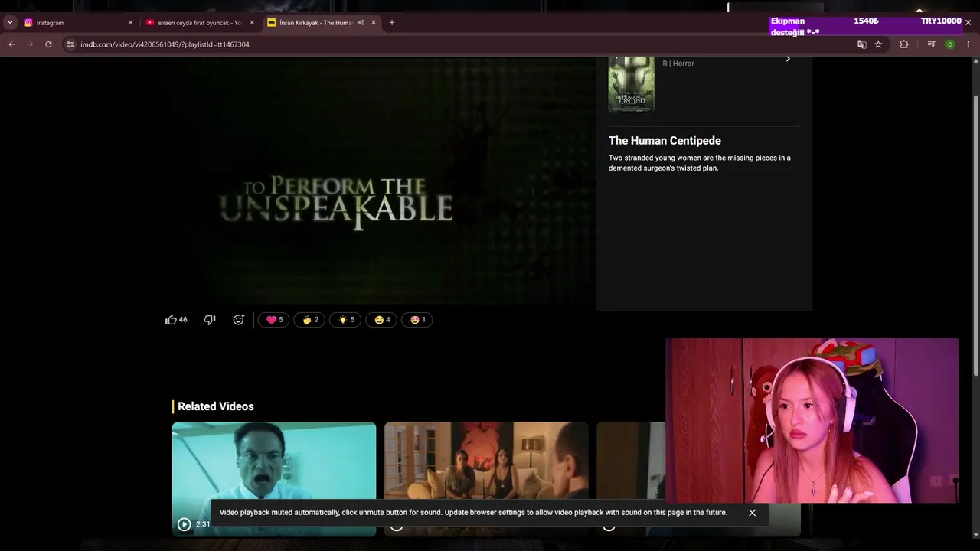This screenshot has width=980, height=551.
Task: Bookmark this page with the star
Action: click(878, 44)
